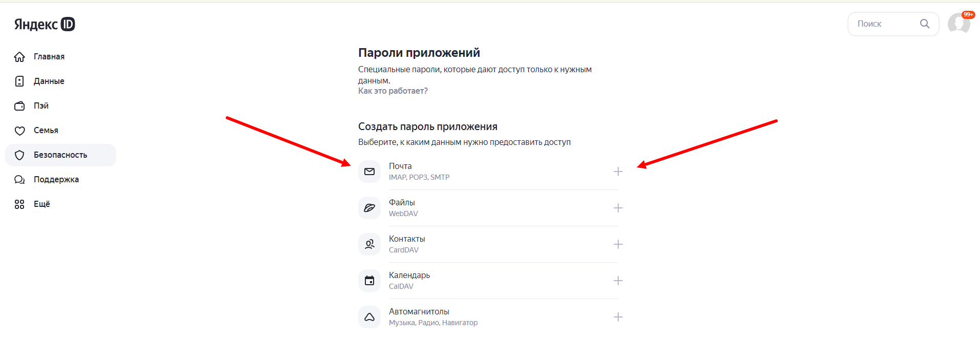Add app password for Автомагнитолы via plus
This screenshot has height=340, width=980.
[x=618, y=317]
